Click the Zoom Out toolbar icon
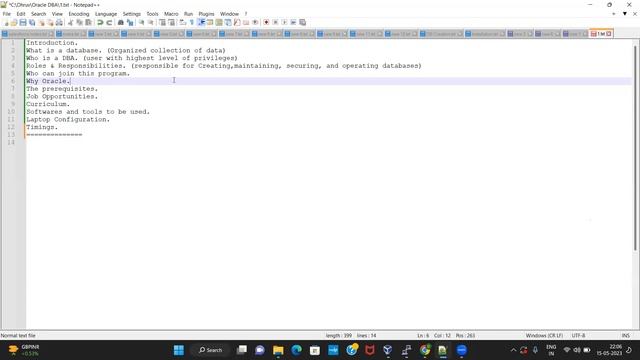640x360 pixels. [151, 22]
